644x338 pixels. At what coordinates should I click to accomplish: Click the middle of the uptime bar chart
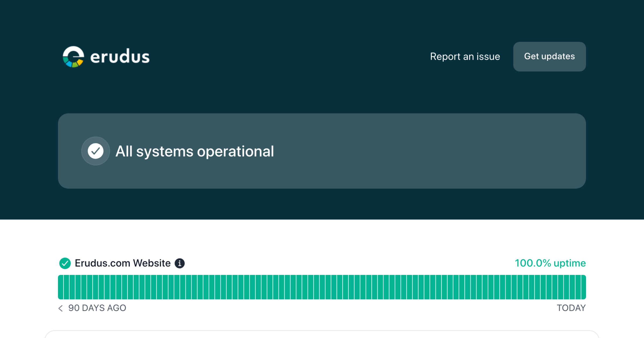tap(322, 287)
